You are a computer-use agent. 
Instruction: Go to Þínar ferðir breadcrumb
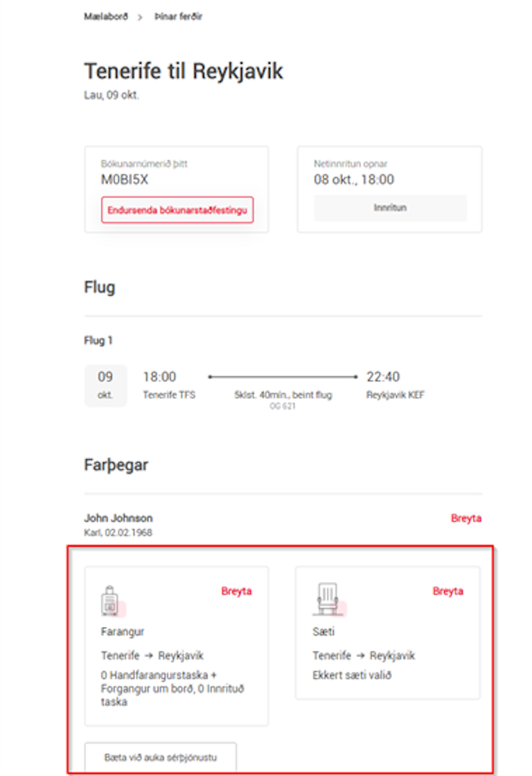coord(178,17)
